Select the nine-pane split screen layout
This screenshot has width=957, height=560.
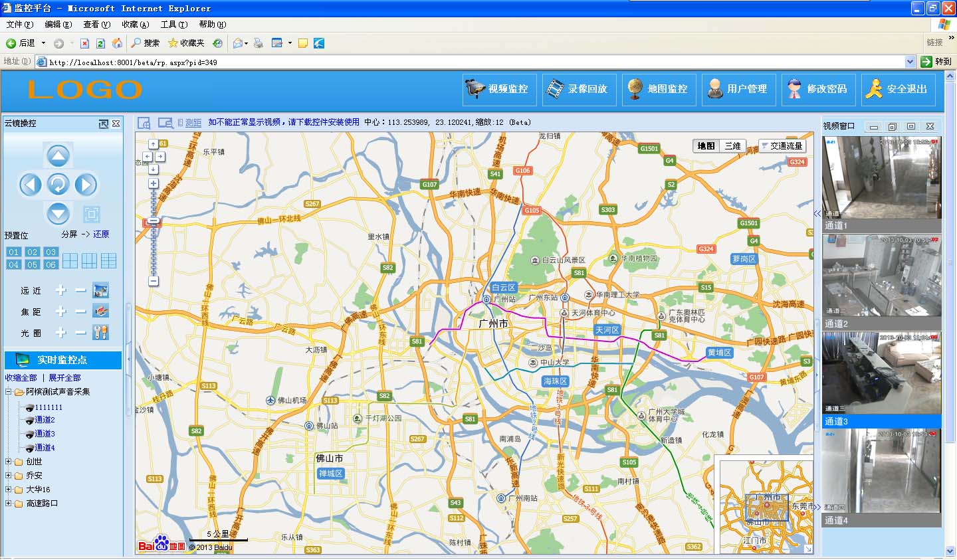pos(109,260)
